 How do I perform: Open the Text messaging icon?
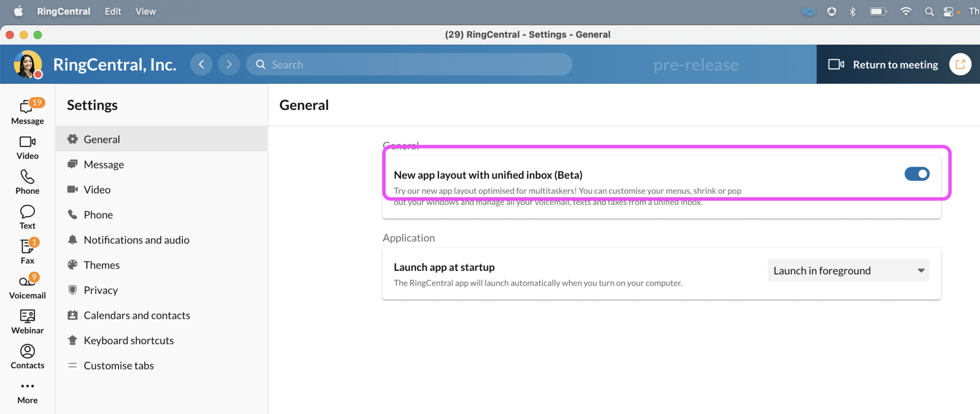[x=27, y=217]
